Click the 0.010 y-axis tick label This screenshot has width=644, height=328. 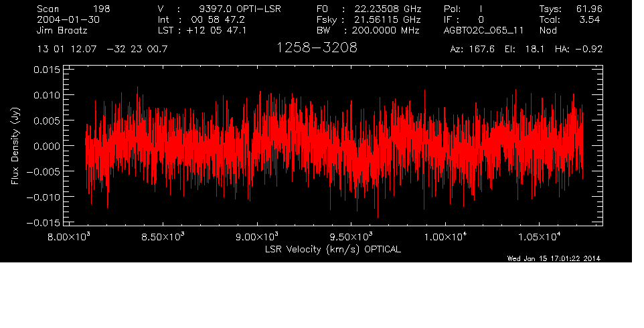(46, 95)
